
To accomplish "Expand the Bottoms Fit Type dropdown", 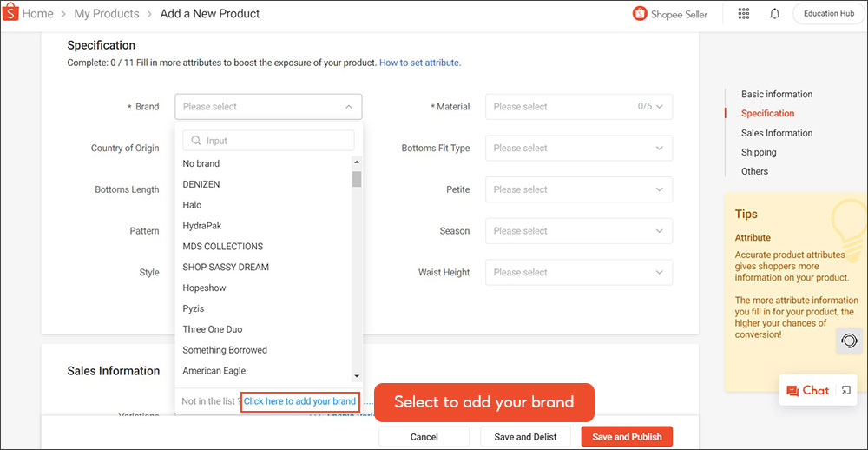I will tap(578, 149).
